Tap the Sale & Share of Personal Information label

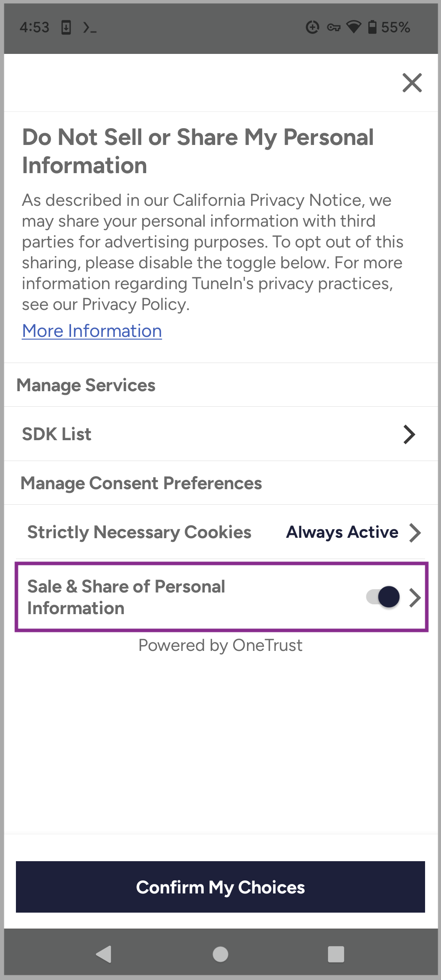coord(126,597)
